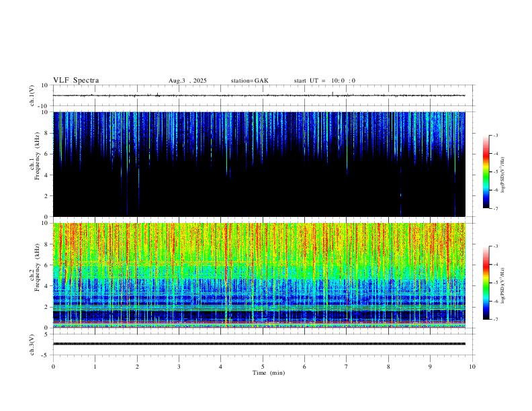Click the time axis tick label '9'
Screen dimensions: 532x411
tap(430, 367)
